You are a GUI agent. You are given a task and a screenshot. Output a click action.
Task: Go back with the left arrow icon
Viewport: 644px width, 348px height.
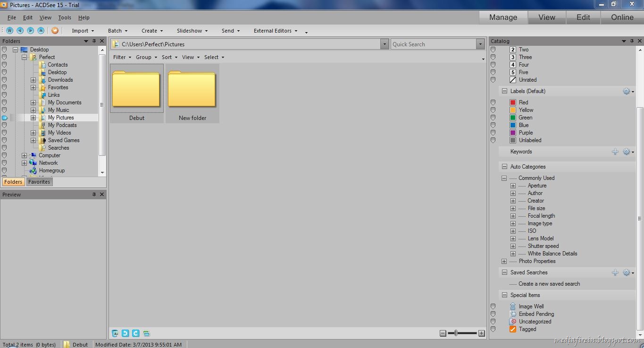click(20, 31)
